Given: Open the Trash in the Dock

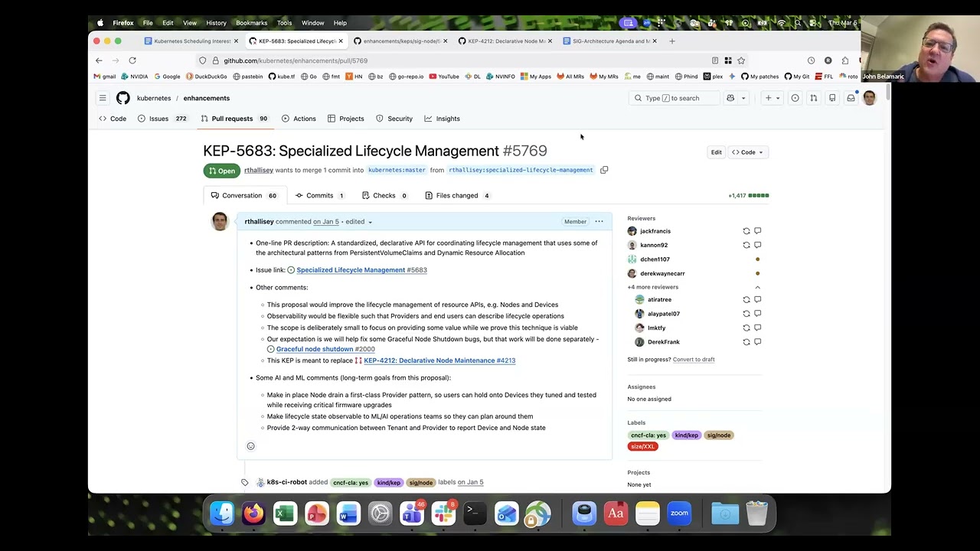Looking at the screenshot, I should point(756,514).
